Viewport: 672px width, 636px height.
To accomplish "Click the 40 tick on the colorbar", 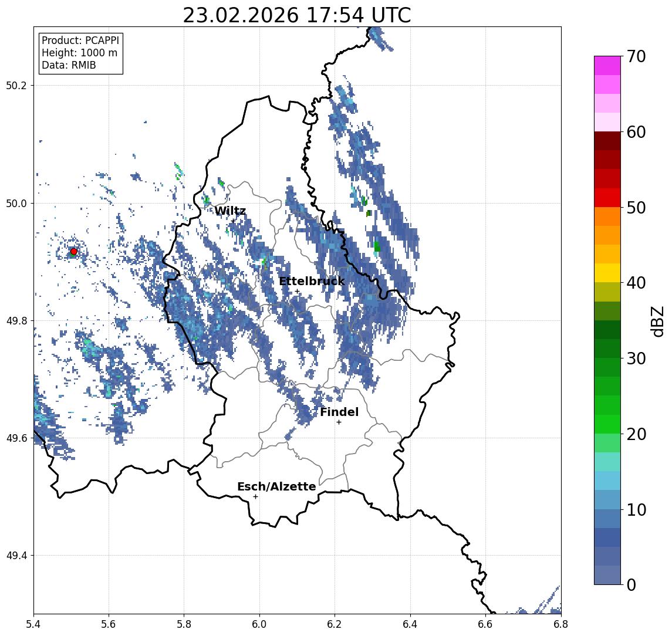I will pos(636,283).
